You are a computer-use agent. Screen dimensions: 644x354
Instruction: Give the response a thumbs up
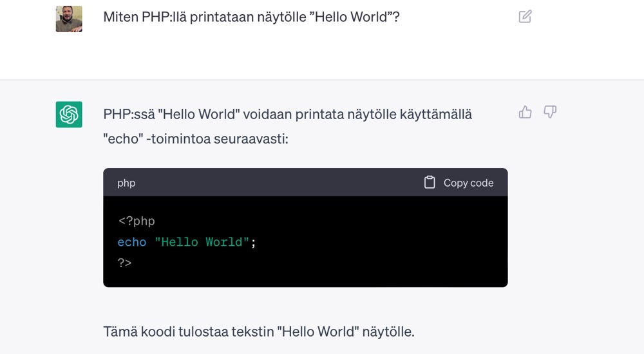click(x=526, y=113)
